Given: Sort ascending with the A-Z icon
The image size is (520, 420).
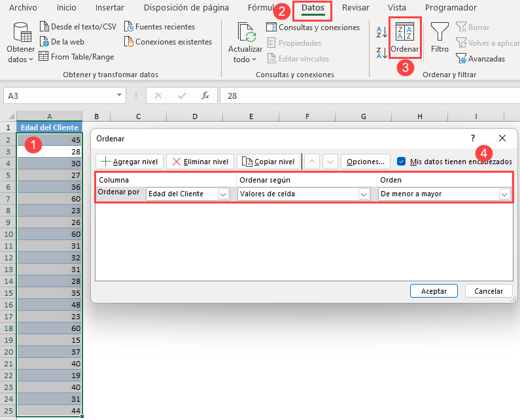Looking at the screenshot, I should [382, 32].
